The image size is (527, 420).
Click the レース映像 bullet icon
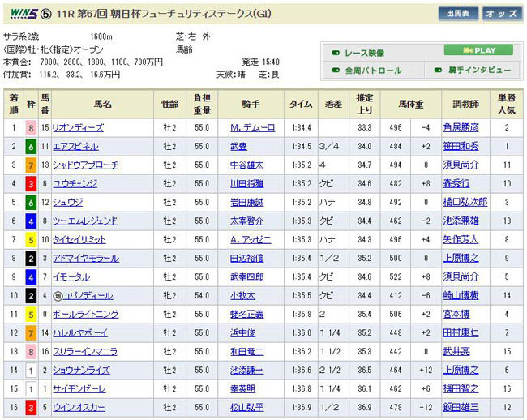pyautogui.click(x=336, y=53)
